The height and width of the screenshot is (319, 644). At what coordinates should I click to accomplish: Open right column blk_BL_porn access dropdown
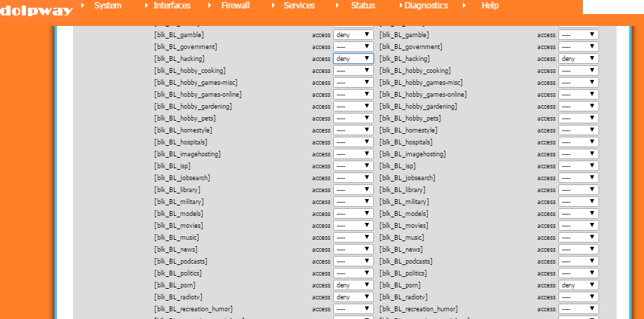point(578,285)
